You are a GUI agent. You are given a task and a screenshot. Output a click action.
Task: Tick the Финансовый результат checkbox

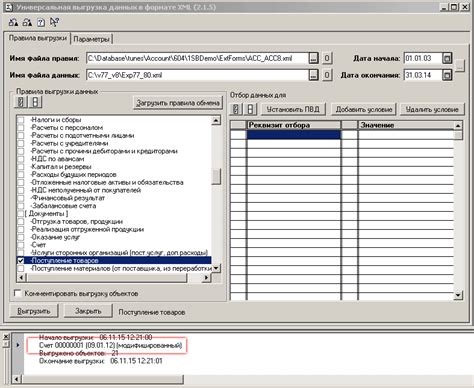click(21, 198)
